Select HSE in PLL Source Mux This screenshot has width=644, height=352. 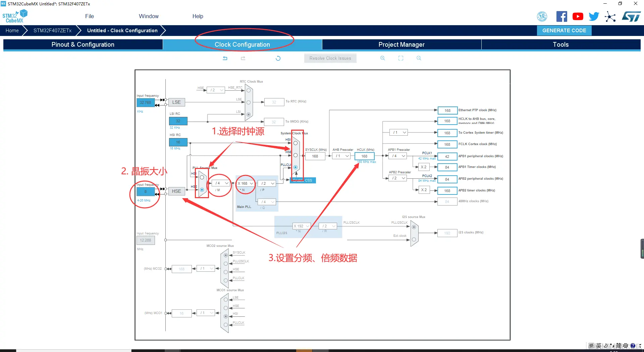point(202,190)
